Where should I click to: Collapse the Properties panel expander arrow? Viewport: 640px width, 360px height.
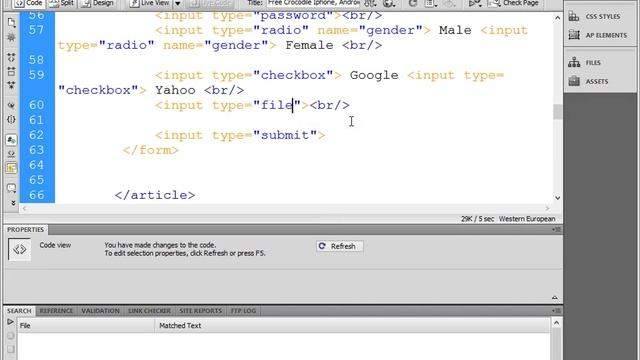point(554,298)
